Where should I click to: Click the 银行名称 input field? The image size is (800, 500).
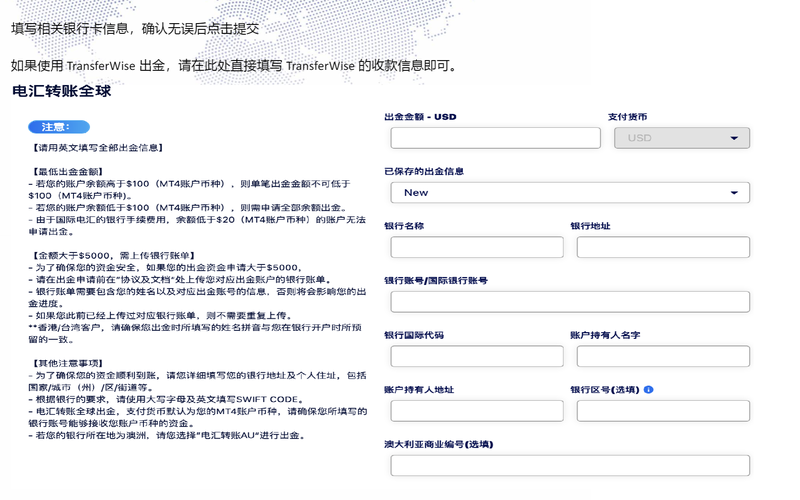click(x=477, y=247)
